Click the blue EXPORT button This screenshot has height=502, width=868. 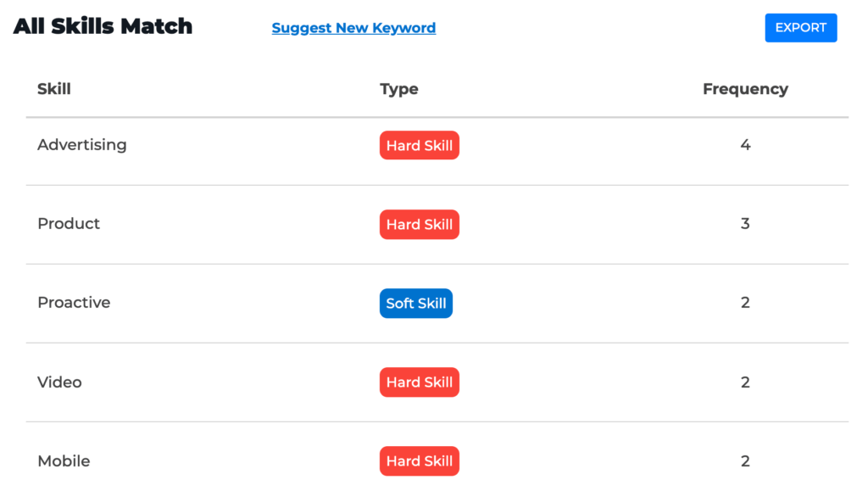pyautogui.click(x=800, y=28)
